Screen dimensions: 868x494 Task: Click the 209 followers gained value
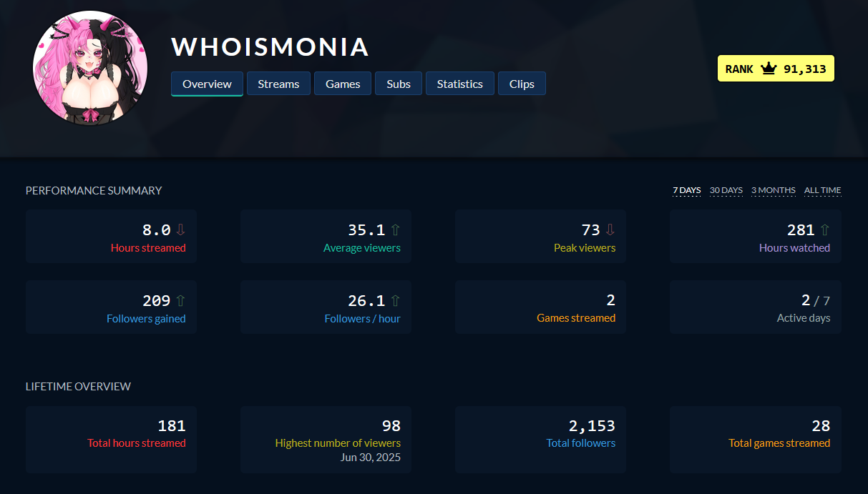[x=157, y=301]
